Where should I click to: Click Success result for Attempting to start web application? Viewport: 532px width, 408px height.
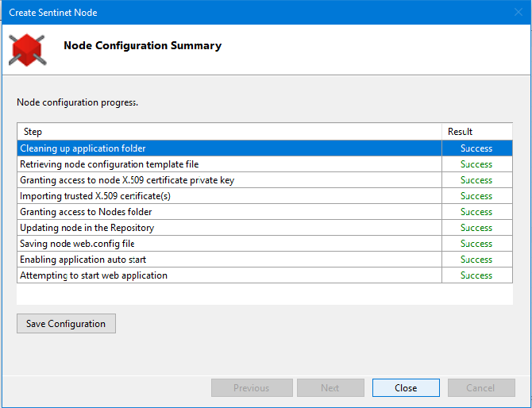tap(476, 275)
